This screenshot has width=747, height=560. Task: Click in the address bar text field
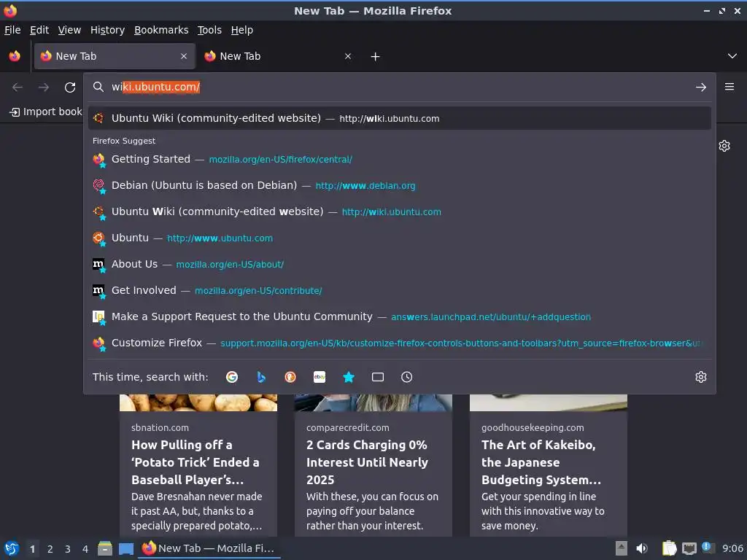coord(399,87)
